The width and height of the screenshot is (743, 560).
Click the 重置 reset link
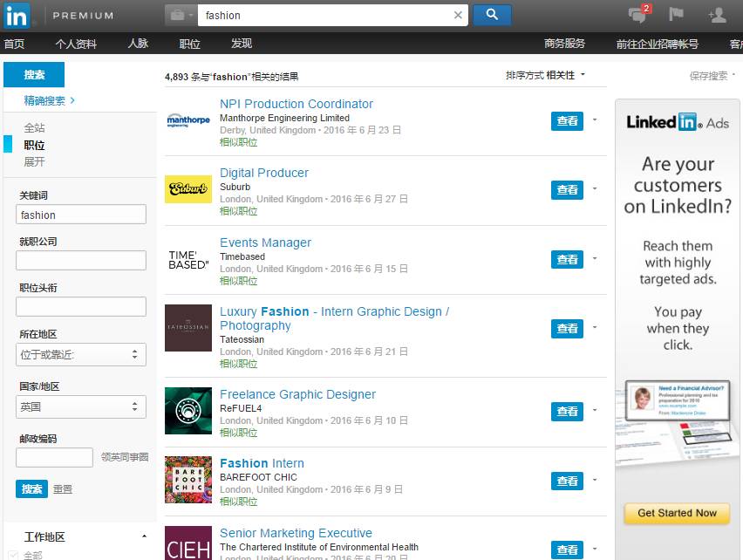click(63, 489)
